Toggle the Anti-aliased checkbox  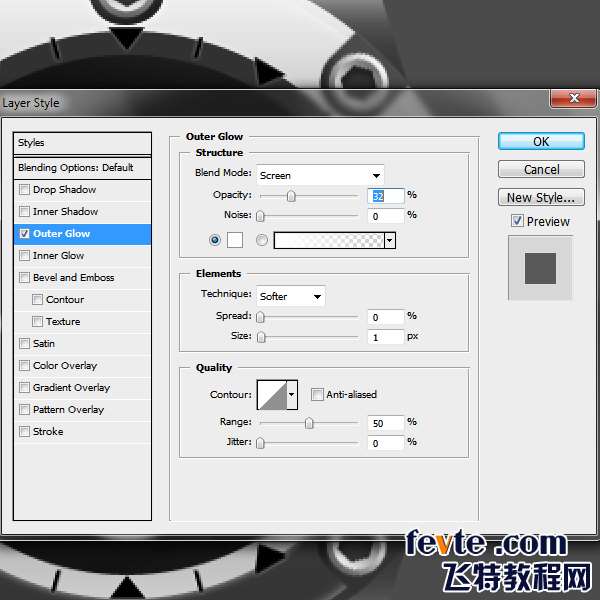pyautogui.click(x=318, y=395)
